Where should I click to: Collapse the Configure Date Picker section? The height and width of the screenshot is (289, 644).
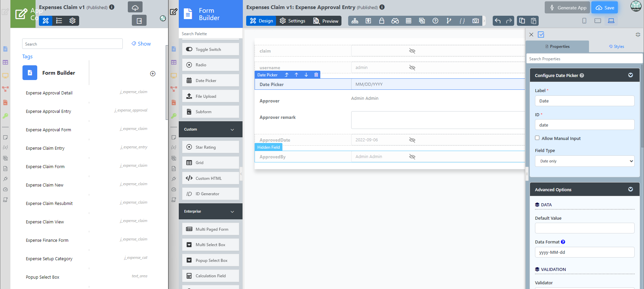click(x=631, y=75)
